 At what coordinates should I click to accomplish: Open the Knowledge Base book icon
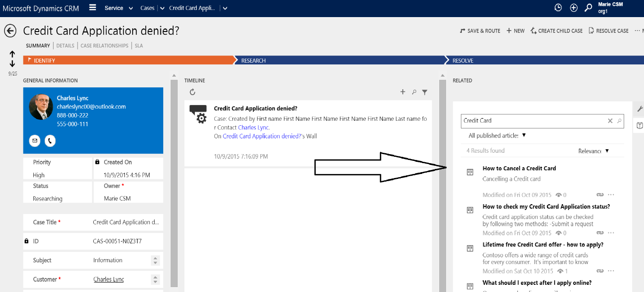coord(639,125)
